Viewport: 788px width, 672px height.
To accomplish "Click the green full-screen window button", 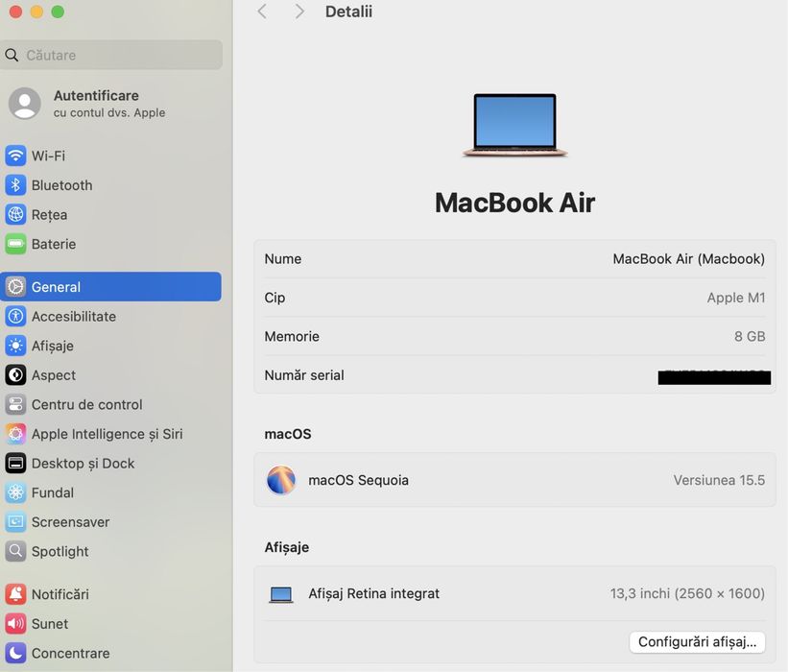I will (x=58, y=12).
